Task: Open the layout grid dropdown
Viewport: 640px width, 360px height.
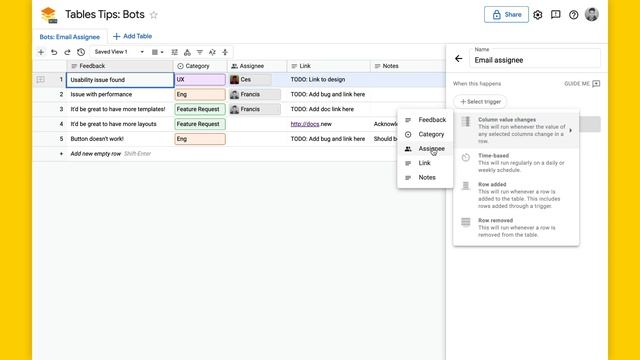Action: pos(158,52)
